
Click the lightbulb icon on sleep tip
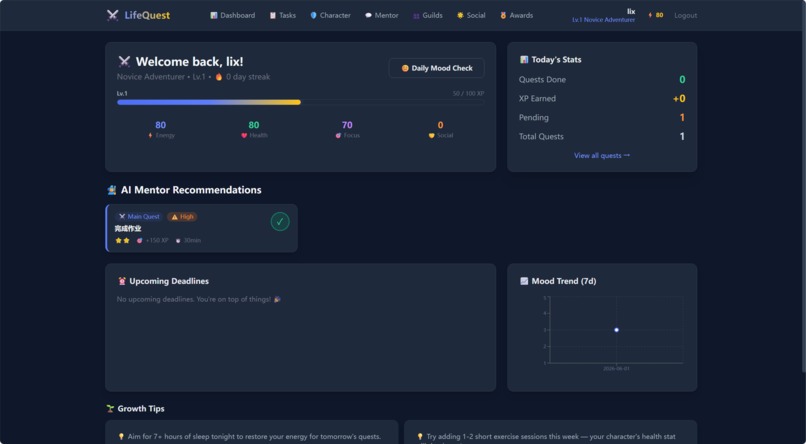(121, 436)
